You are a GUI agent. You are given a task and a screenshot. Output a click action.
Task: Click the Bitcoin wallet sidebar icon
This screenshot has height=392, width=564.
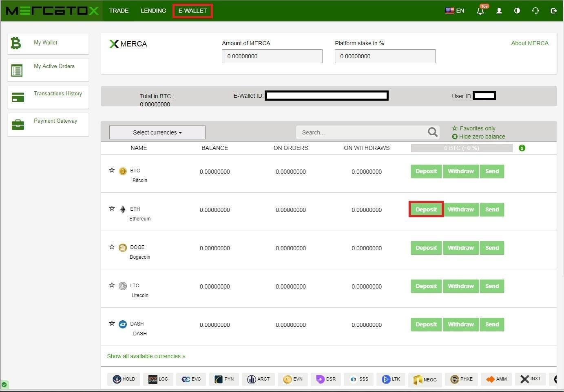[x=16, y=43]
